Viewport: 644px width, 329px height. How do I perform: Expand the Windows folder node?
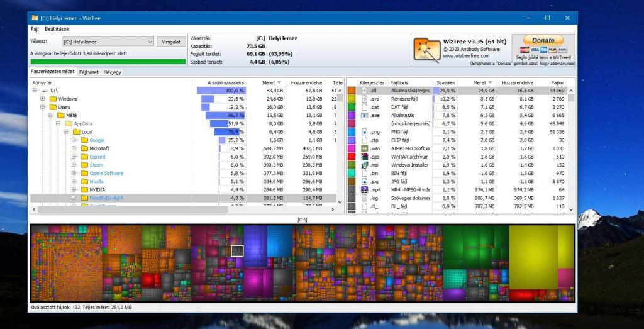coord(43,99)
